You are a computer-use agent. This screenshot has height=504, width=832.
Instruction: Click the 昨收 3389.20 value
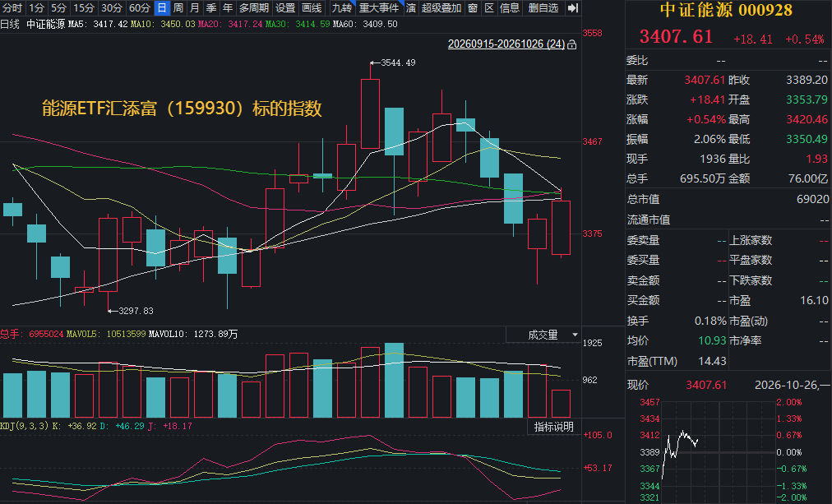click(x=807, y=80)
